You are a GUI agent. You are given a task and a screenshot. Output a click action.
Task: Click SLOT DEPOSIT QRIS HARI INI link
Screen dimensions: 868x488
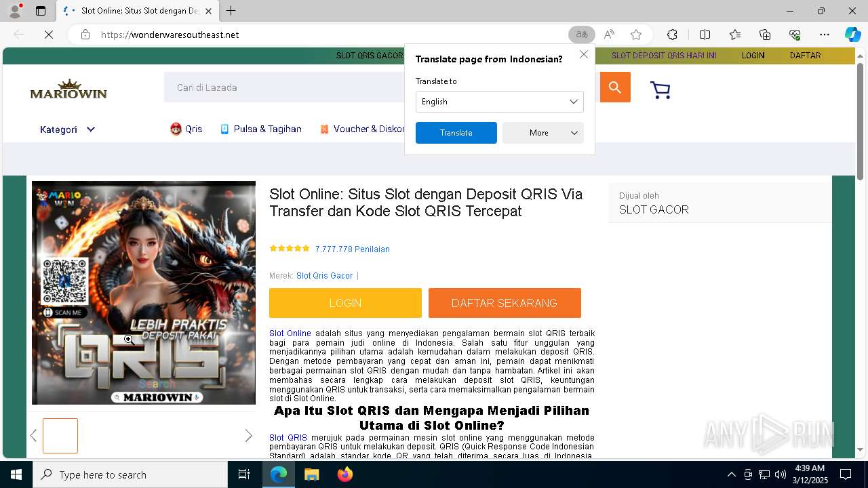[x=664, y=56]
